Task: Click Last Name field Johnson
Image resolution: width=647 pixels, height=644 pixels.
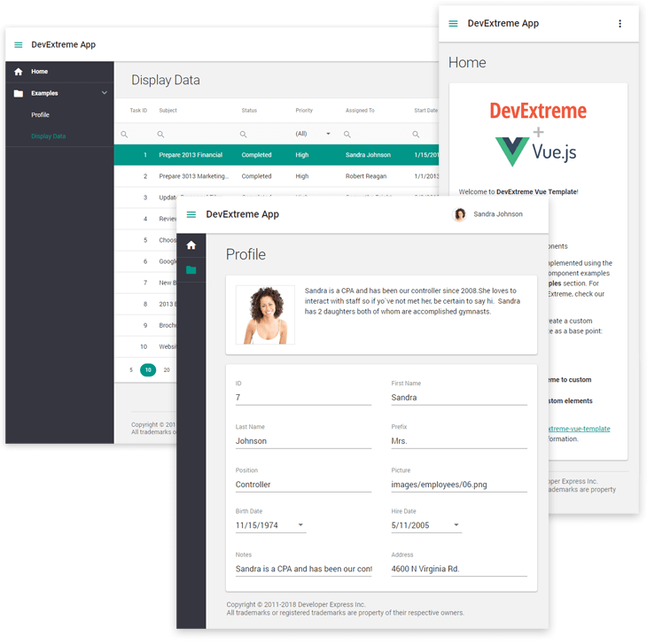Action: pos(303,441)
